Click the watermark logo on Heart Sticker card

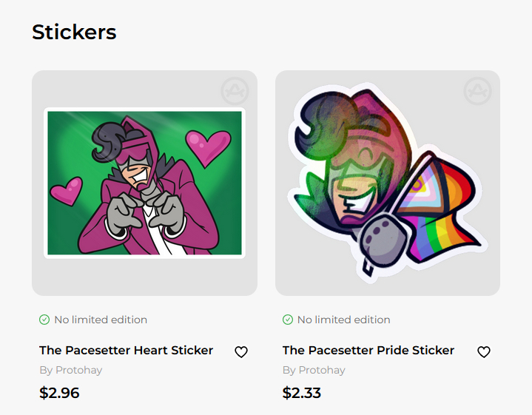point(235,92)
